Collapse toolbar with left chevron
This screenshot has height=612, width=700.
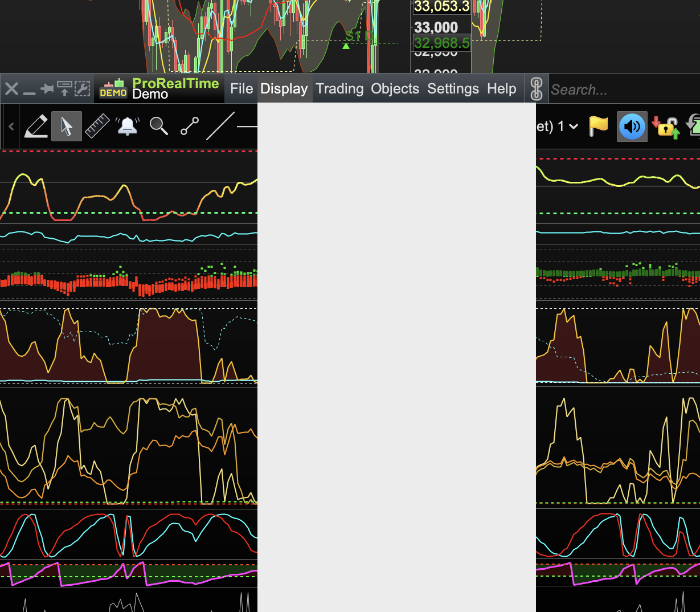pyautogui.click(x=11, y=127)
